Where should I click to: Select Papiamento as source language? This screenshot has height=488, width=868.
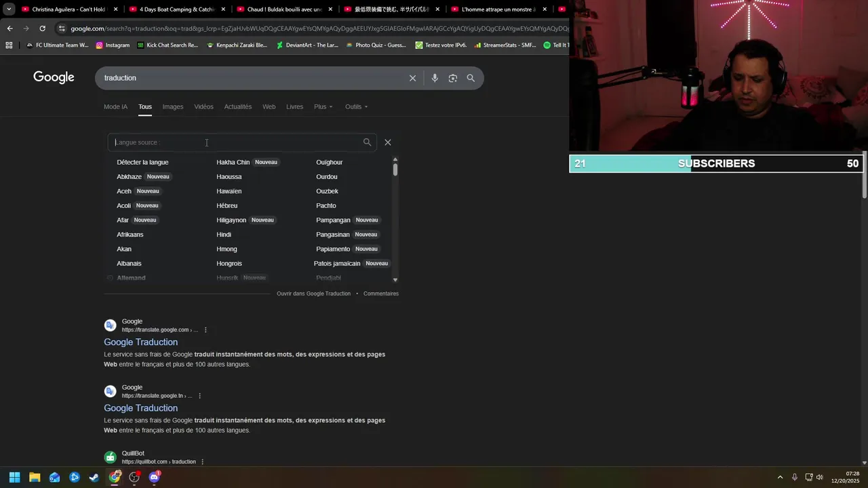pyautogui.click(x=333, y=249)
